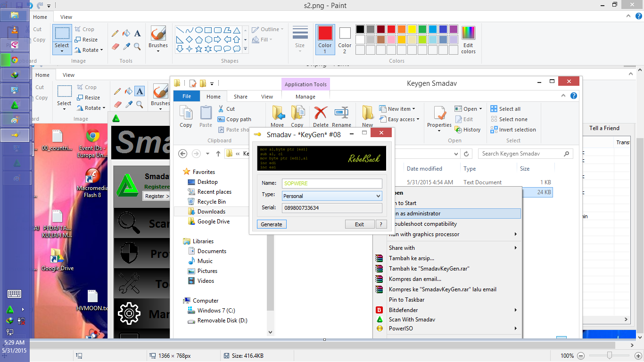
Task: Choose the Text tool in s2.png Paint ribbon
Action: point(137,33)
